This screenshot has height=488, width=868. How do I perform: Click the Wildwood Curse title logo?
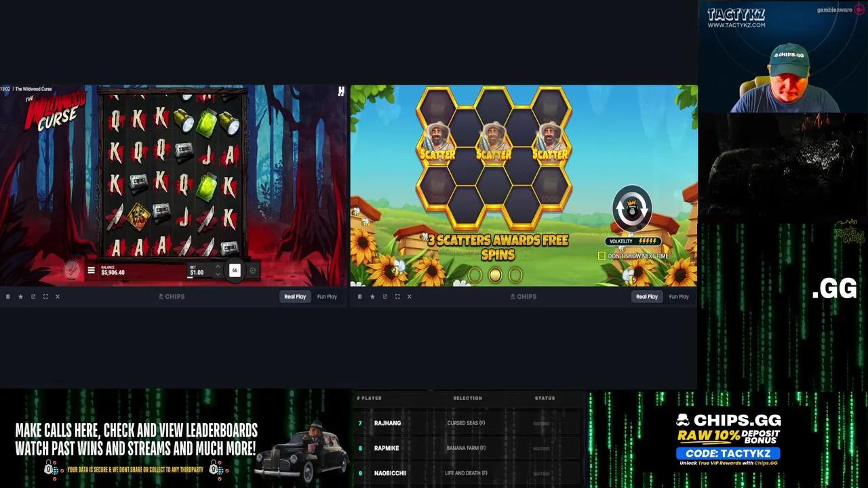(56, 112)
